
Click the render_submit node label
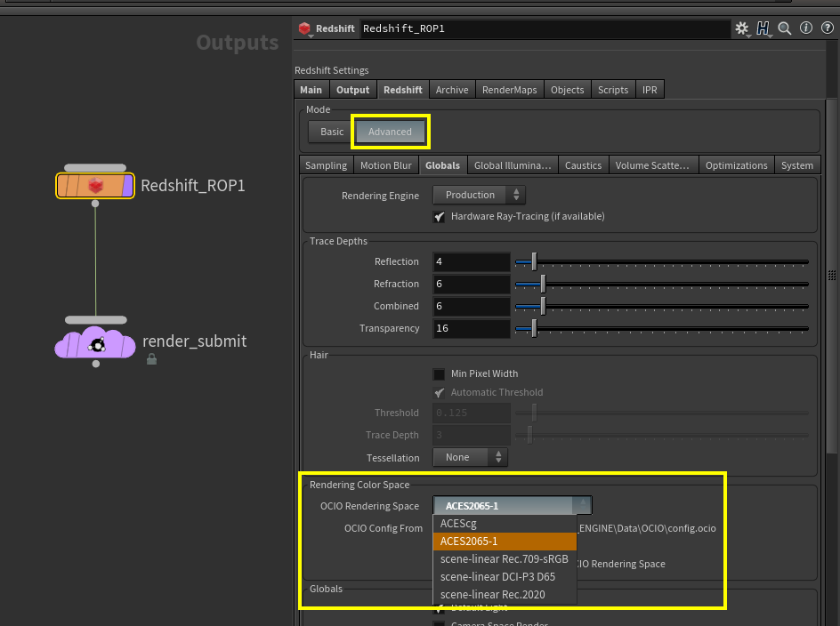195,341
